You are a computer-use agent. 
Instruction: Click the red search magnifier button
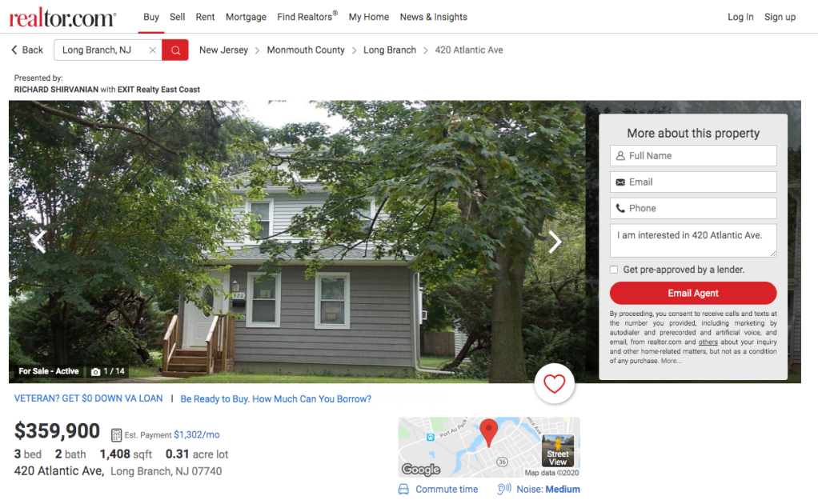175,50
